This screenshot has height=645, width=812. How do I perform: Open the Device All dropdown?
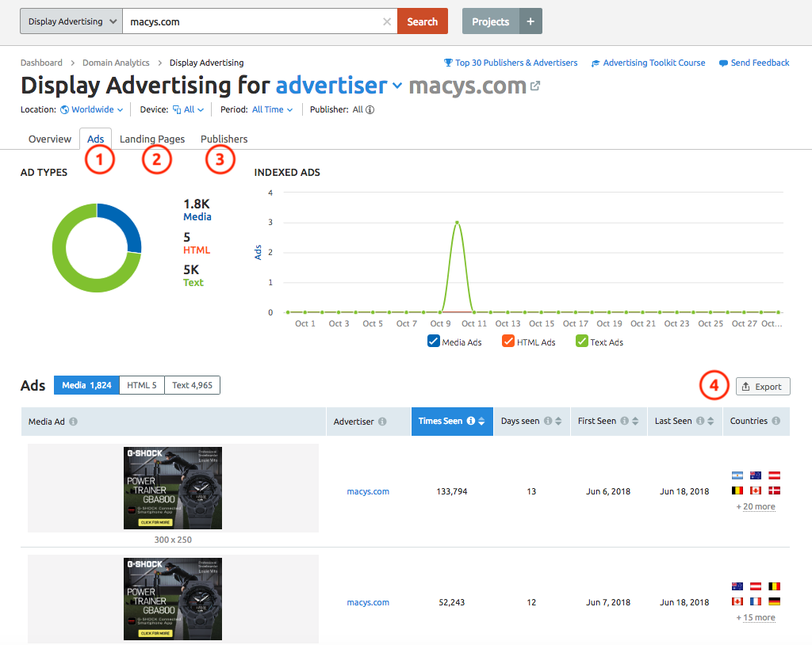coord(194,109)
